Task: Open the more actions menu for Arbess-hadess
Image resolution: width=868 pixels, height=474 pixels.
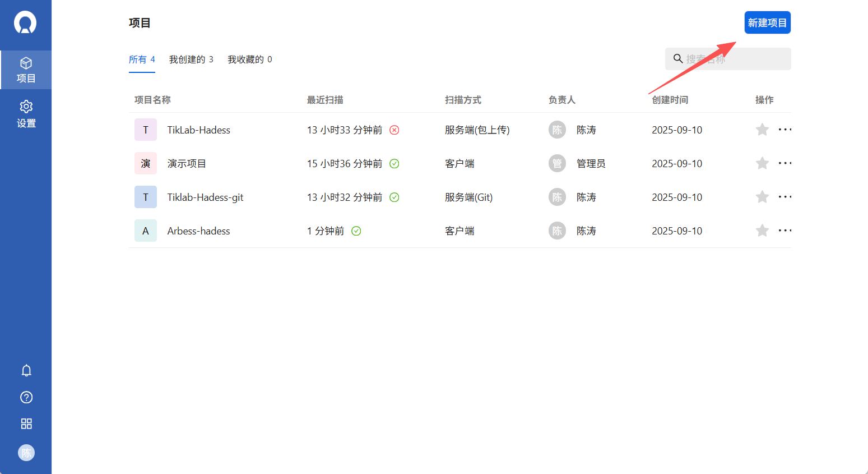Action: [x=785, y=231]
